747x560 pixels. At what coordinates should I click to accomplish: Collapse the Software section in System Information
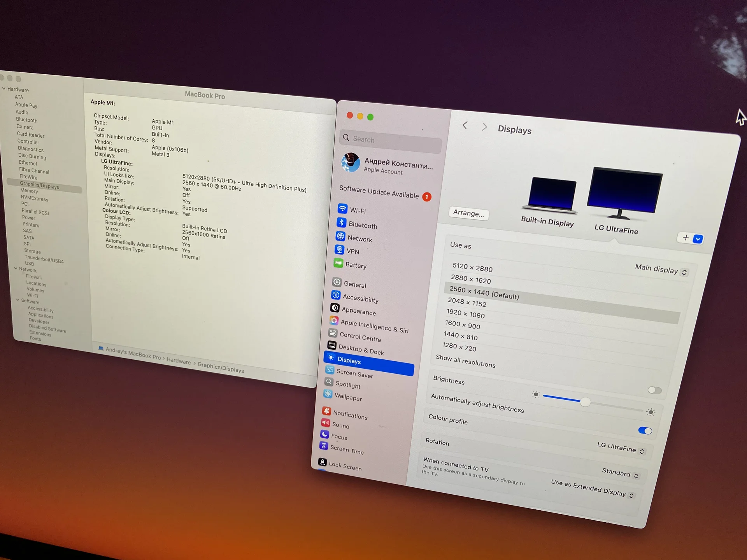18,300
